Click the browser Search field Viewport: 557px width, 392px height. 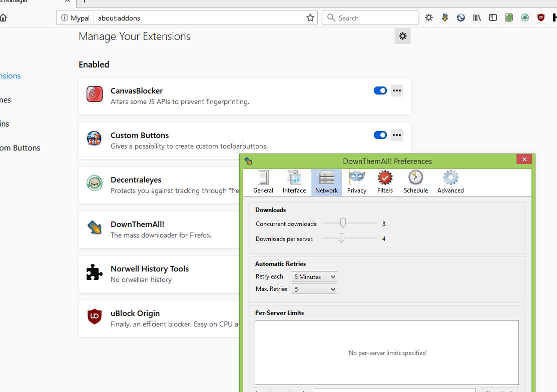(370, 17)
